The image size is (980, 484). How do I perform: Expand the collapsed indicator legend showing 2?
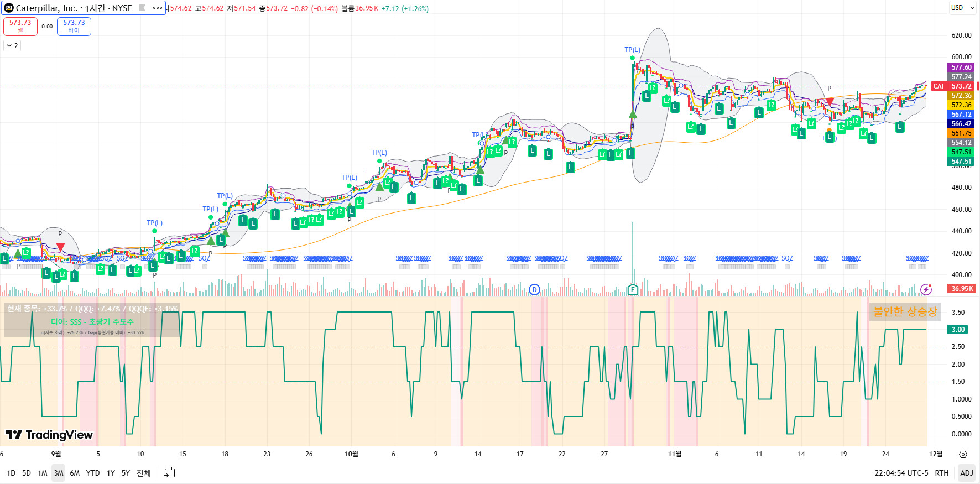12,46
